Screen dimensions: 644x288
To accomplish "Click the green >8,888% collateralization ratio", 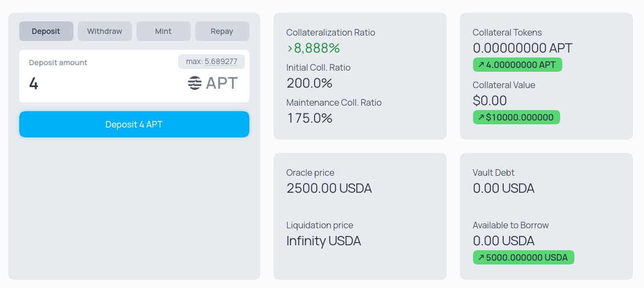I will 314,48.
